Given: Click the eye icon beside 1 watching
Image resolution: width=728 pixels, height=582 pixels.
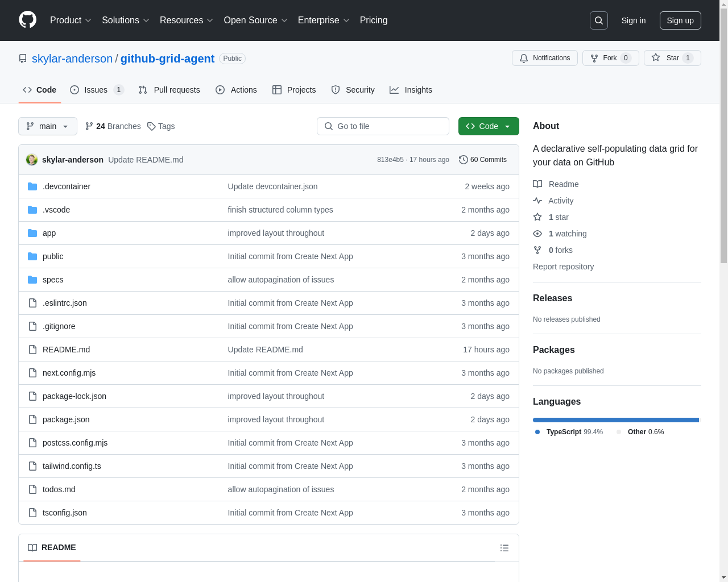Looking at the screenshot, I should click(x=537, y=234).
